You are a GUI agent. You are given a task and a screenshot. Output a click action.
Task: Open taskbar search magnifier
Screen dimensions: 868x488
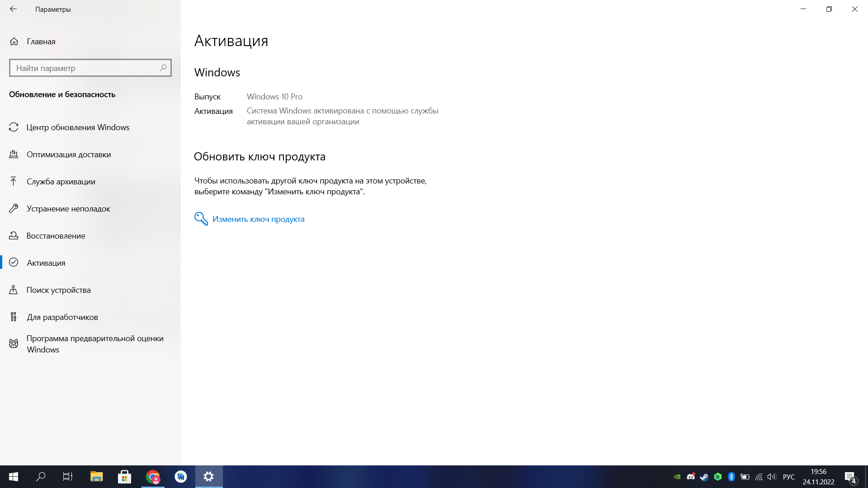tap(41, 477)
